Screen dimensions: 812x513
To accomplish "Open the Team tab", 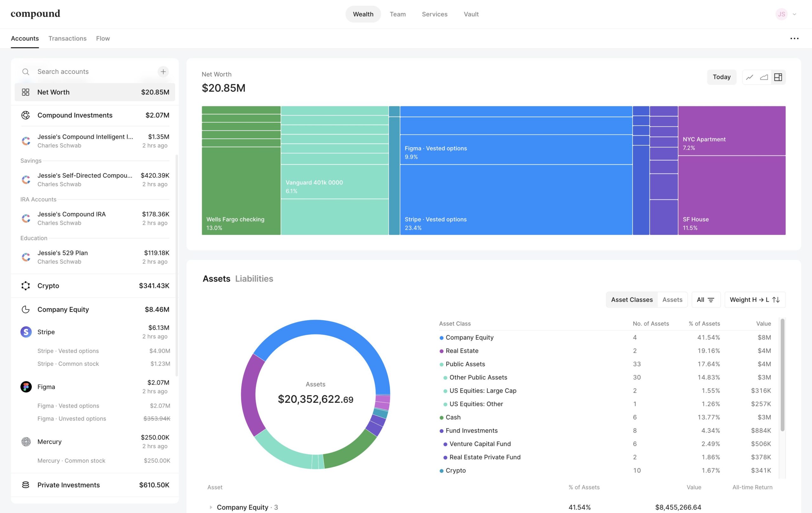I will point(397,14).
